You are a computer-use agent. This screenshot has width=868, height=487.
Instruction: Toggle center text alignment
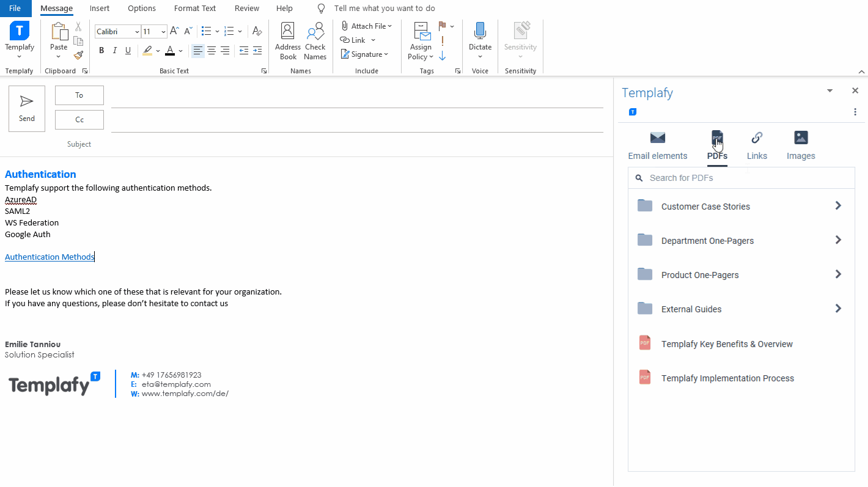[x=211, y=51]
